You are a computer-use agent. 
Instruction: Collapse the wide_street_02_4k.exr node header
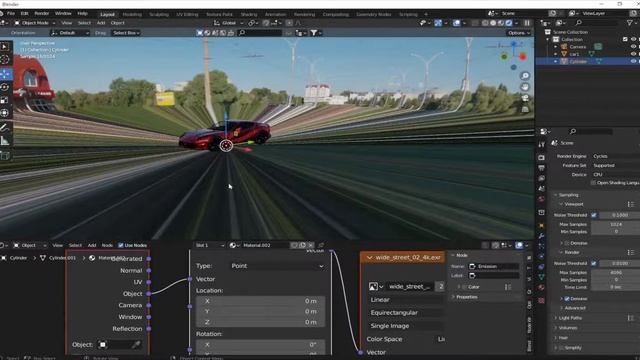(369, 258)
